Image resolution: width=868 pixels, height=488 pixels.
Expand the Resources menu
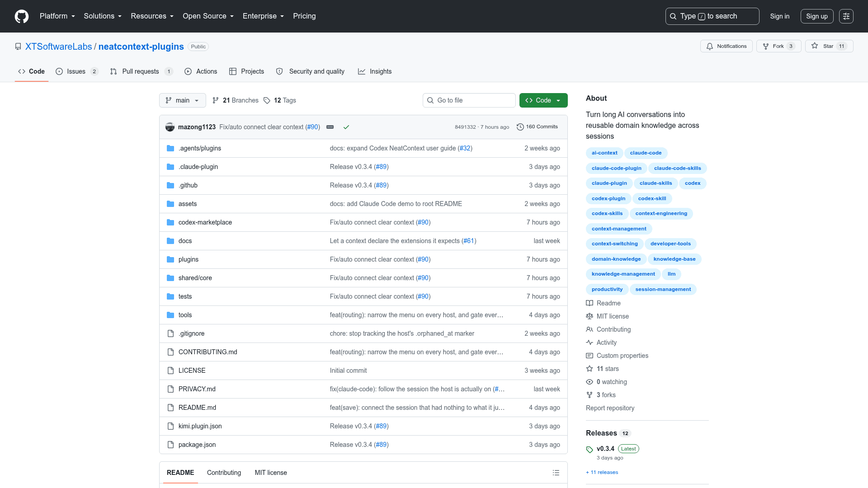152,16
